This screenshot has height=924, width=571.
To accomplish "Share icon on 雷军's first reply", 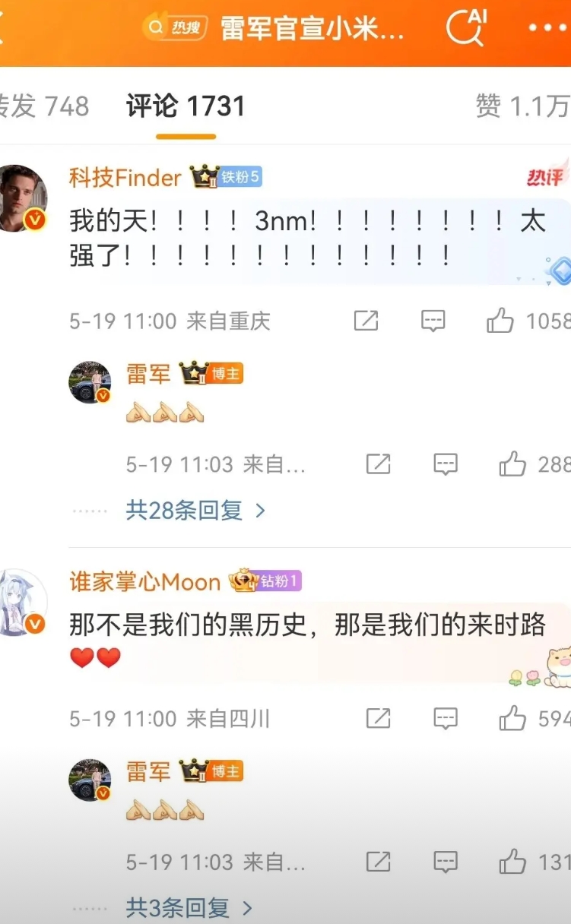I will pyautogui.click(x=379, y=464).
